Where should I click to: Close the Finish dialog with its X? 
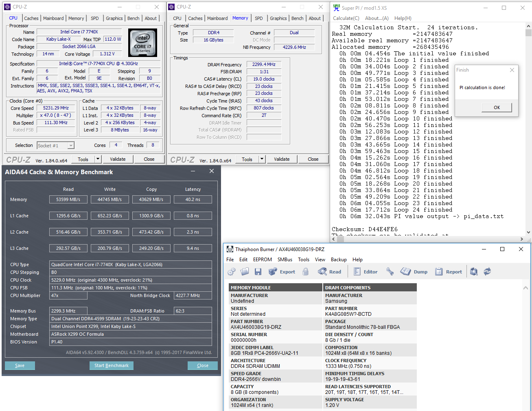click(x=512, y=70)
